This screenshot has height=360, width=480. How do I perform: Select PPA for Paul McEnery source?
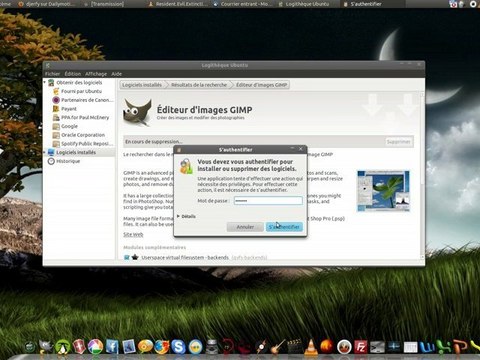[85, 117]
